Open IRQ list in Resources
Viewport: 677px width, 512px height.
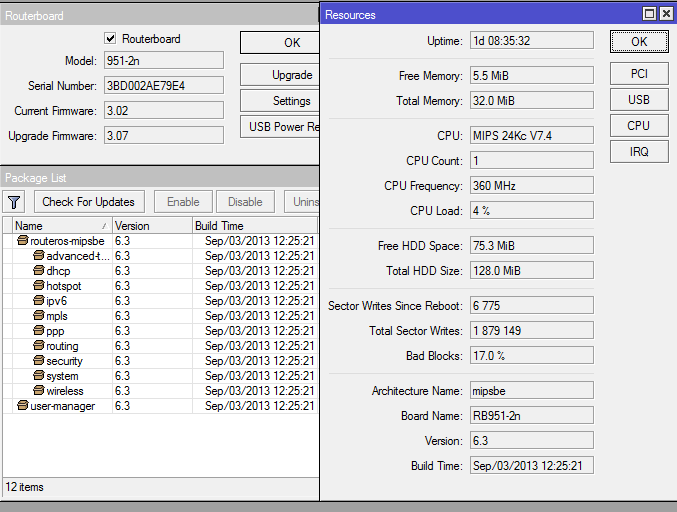click(639, 152)
